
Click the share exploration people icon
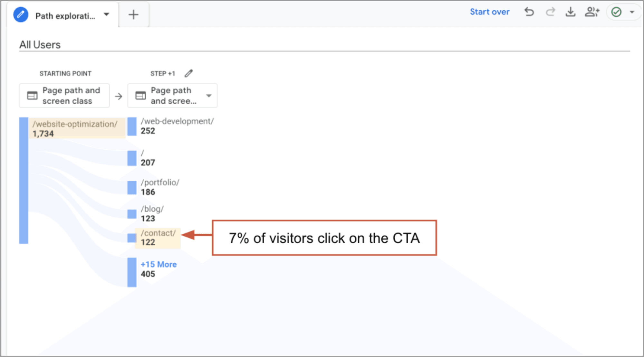pyautogui.click(x=592, y=12)
